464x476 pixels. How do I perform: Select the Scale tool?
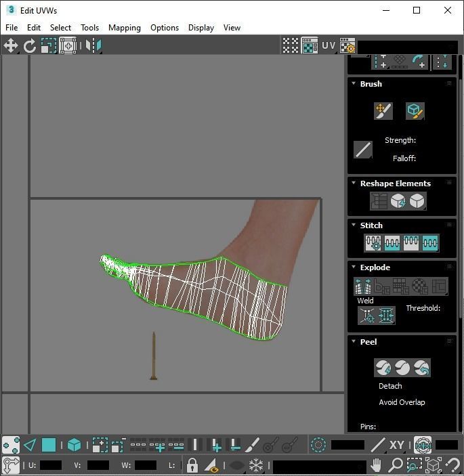(49, 45)
